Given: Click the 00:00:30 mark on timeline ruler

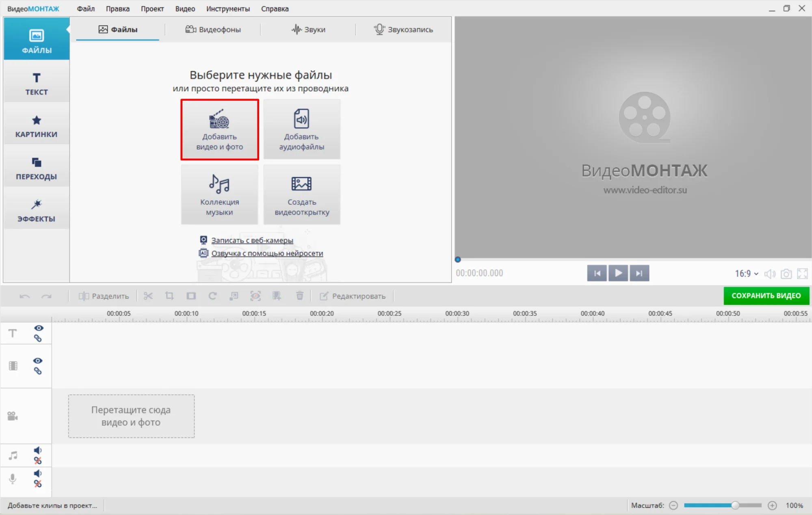Looking at the screenshot, I should click(457, 313).
